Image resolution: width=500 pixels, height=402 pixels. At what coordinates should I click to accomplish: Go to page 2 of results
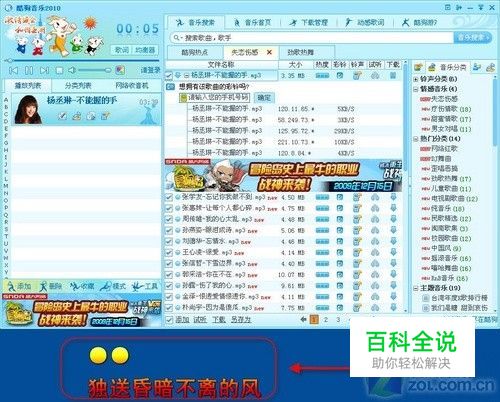click(x=326, y=320)
